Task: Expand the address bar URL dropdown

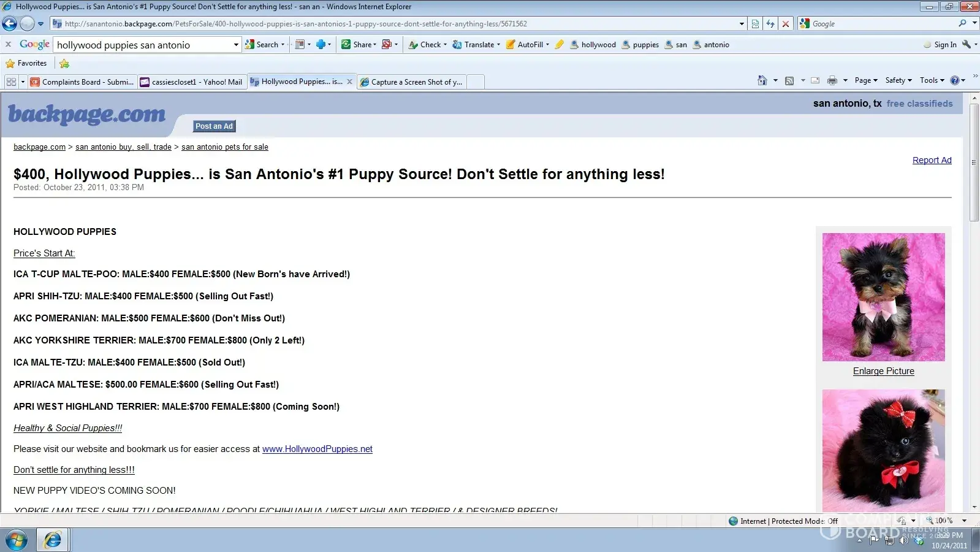Action: (742, 24)
